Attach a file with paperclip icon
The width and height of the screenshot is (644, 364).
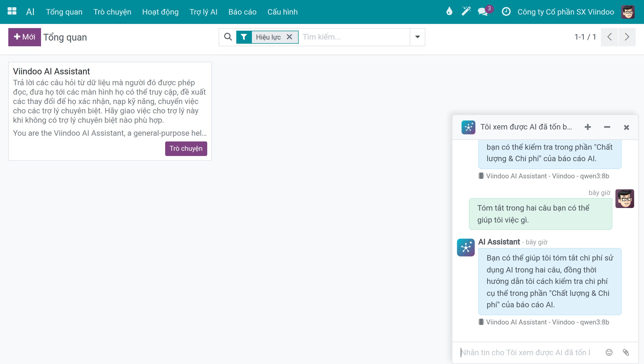(x=626, y=352)
